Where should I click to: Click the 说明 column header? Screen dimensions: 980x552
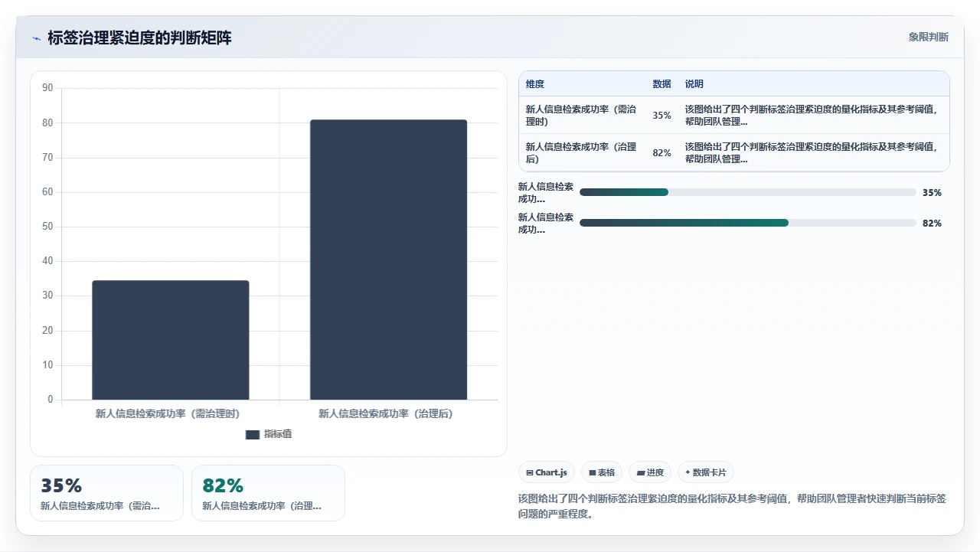click(694, 84)
